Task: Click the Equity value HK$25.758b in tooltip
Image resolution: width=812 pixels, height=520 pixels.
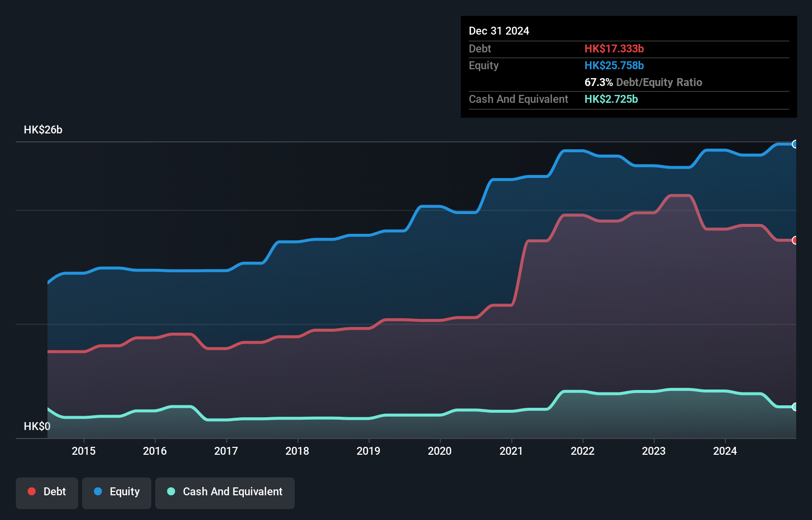Action: click(x=614, y=65)
